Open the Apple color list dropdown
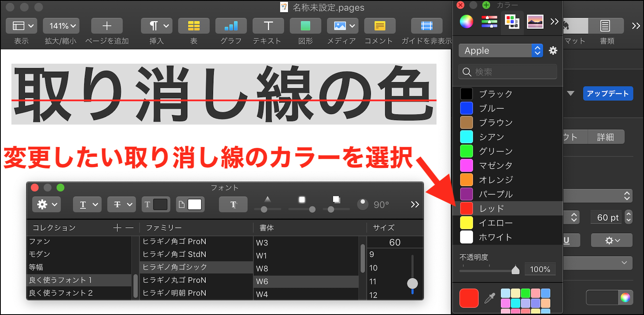 (500, 51)
